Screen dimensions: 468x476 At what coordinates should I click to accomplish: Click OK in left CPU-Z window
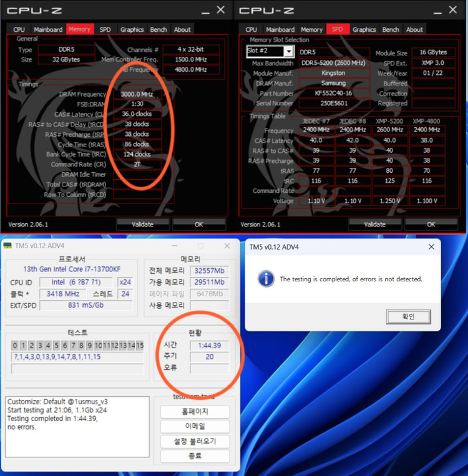[199, 225]
